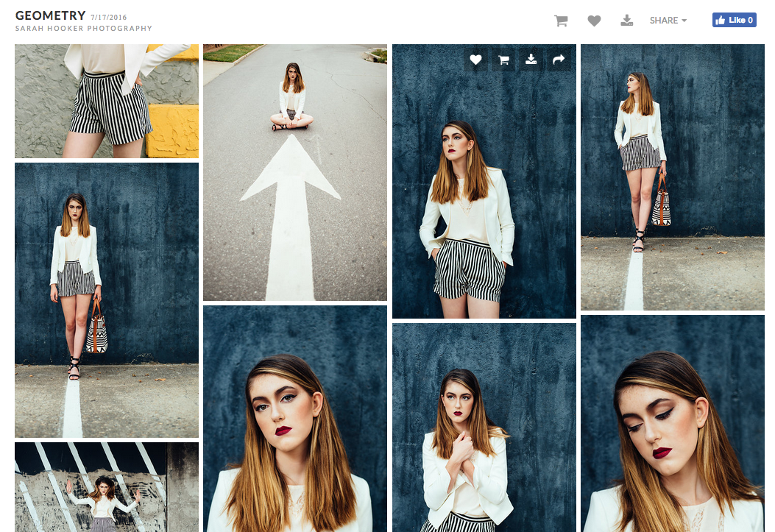Click the Facebook Like button
Viewport: 775px width, 532px height.
pos(734,20)
